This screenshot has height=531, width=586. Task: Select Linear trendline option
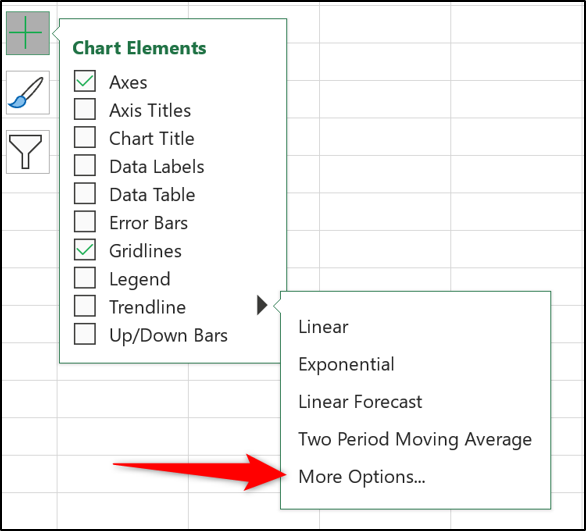click(323, 327)
